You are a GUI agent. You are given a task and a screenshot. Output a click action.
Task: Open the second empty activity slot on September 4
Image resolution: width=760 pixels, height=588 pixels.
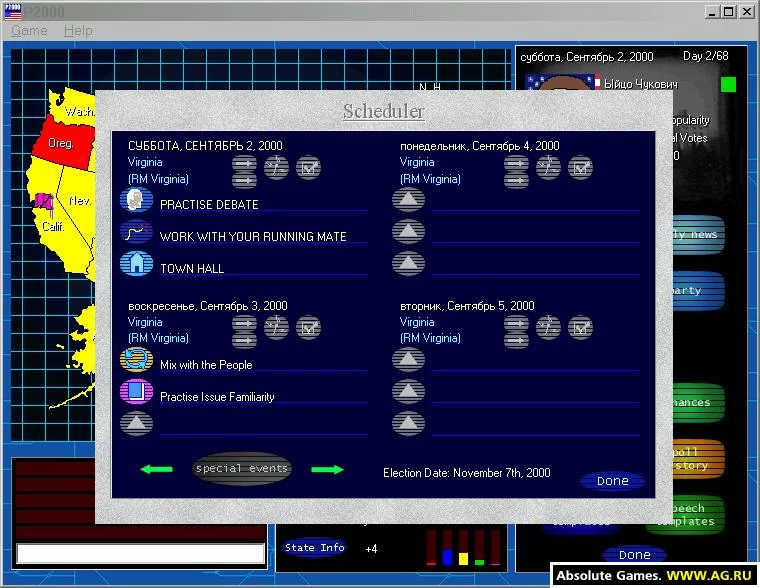click(x=409, y=232)
